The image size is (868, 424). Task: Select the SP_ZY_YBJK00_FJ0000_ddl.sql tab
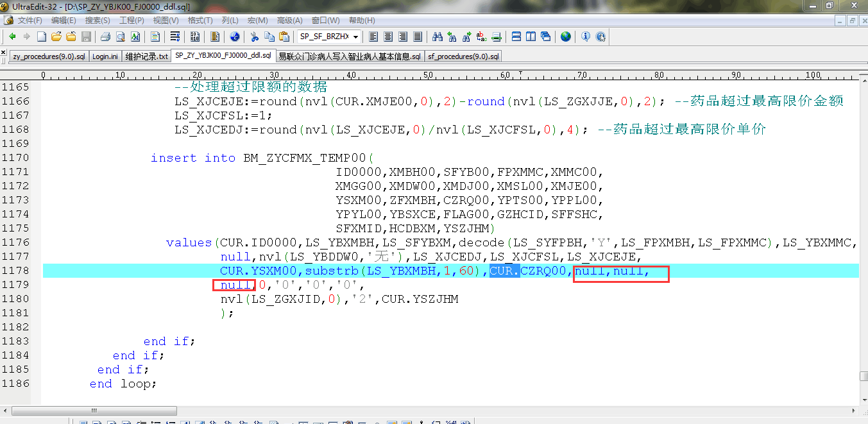pyautogui.click(x=224, y=56)
